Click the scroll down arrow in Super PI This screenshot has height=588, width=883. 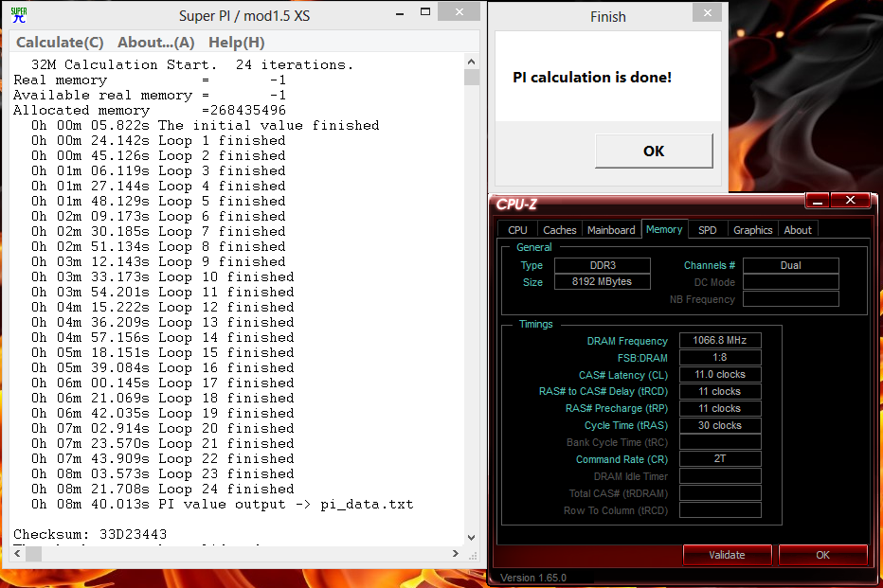[x=472, y=538]
